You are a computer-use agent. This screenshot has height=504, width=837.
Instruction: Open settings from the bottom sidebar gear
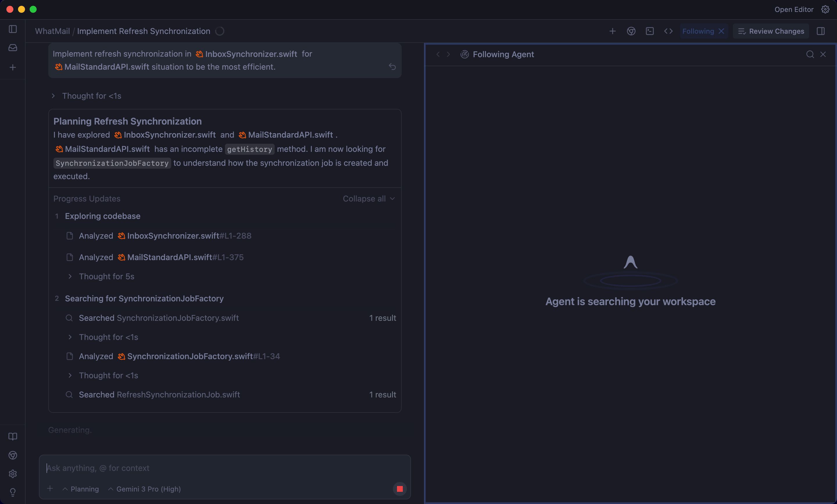tap(12, 474)
